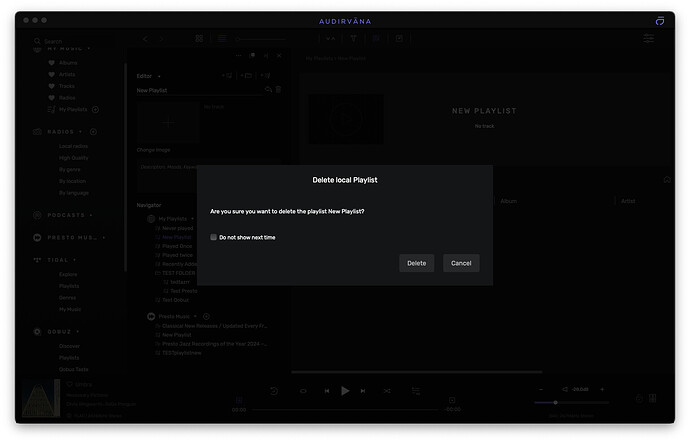Open the editor panel three-dots menu

point(239,55)
